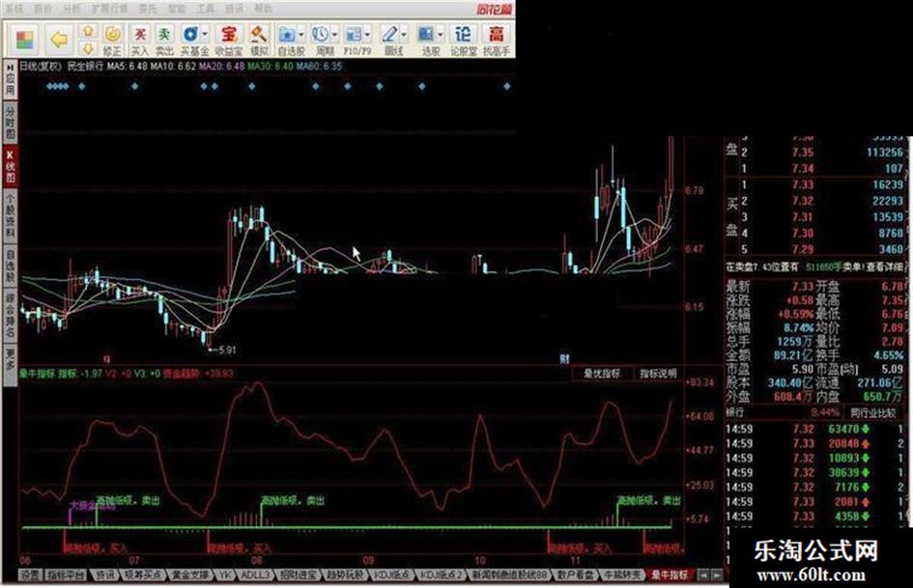Go back with the yellow left arrow
The width and height of the screenshot is (913, 588).
click(x=59, y=40)
